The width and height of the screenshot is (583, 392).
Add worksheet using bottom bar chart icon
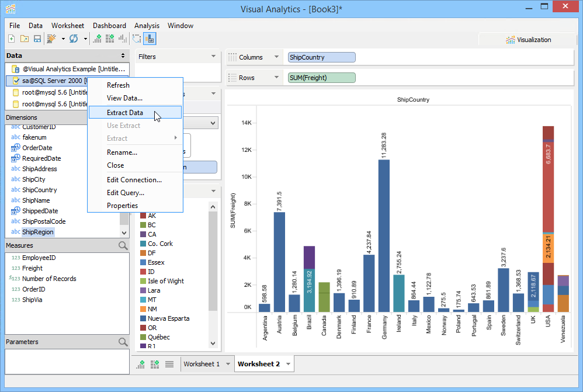[141, 364]
